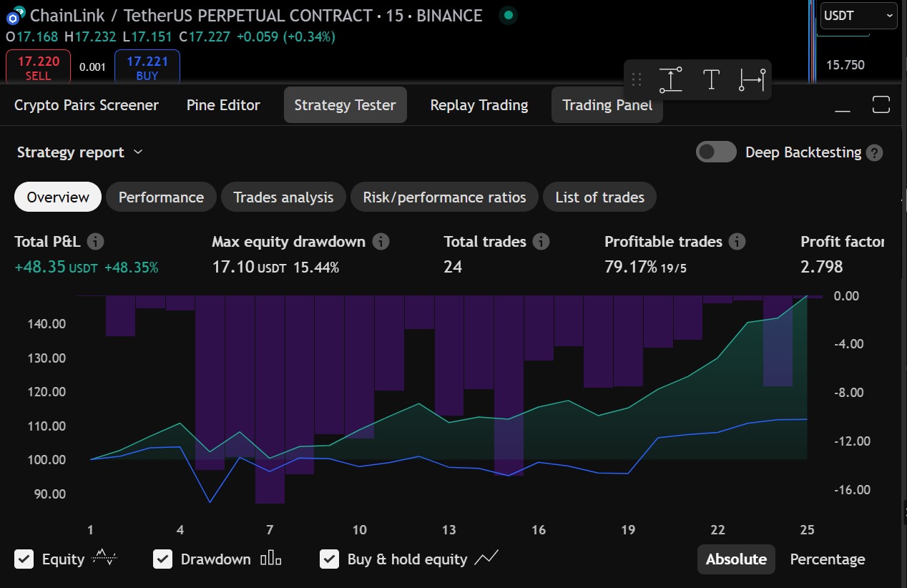Uncheck the Buy & hold equity checkbox
Viewport: 907px width, 588px height.
click(x=329, y=559)
